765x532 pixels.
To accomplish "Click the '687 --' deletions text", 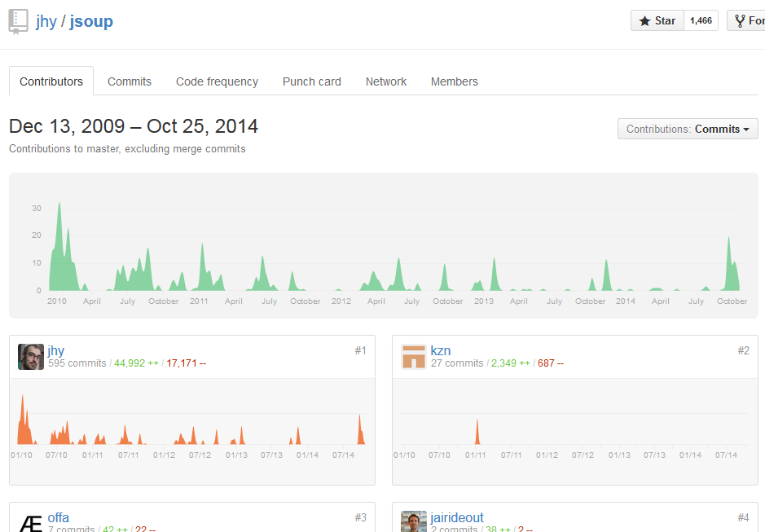I will (x=551, y=363).
